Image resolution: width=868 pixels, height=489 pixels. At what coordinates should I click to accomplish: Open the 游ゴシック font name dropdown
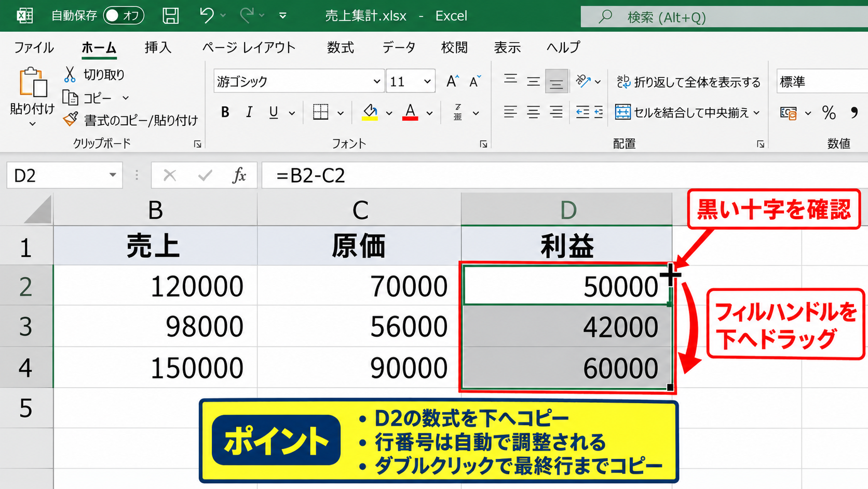[x=377, y=82]
